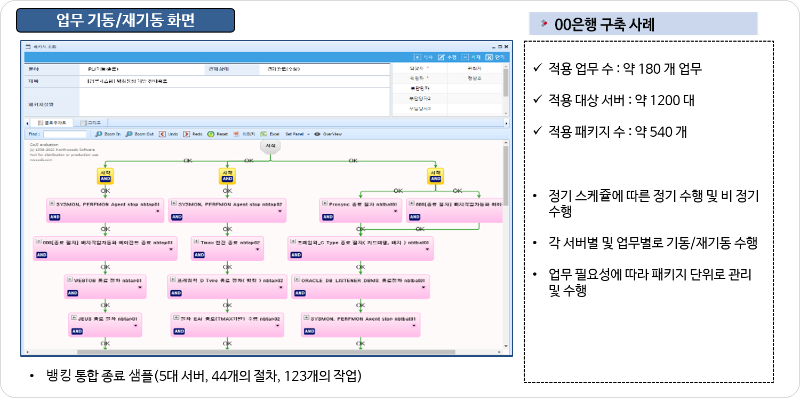Open dropdown arrow on WEBTOB node

tap(139, 287)
